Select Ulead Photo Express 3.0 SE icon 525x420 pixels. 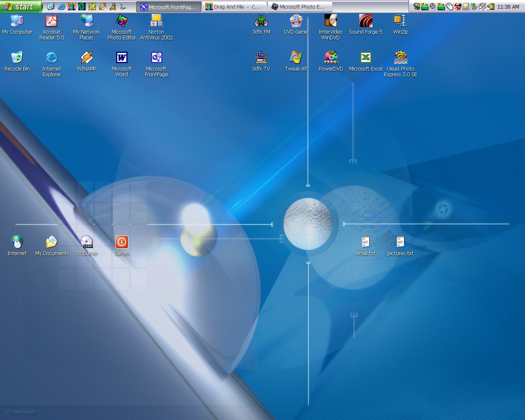pos(400,64)
